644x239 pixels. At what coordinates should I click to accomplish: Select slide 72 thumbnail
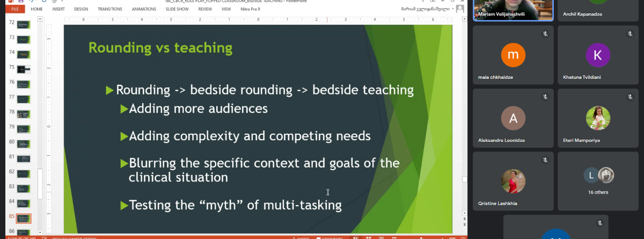(24, 25)
